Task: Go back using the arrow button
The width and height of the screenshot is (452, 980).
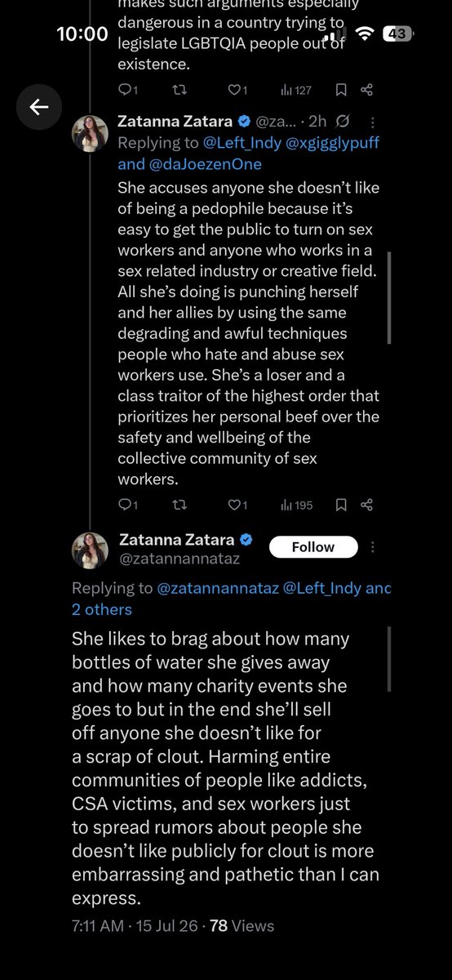Action: click(x=39, y=107)
